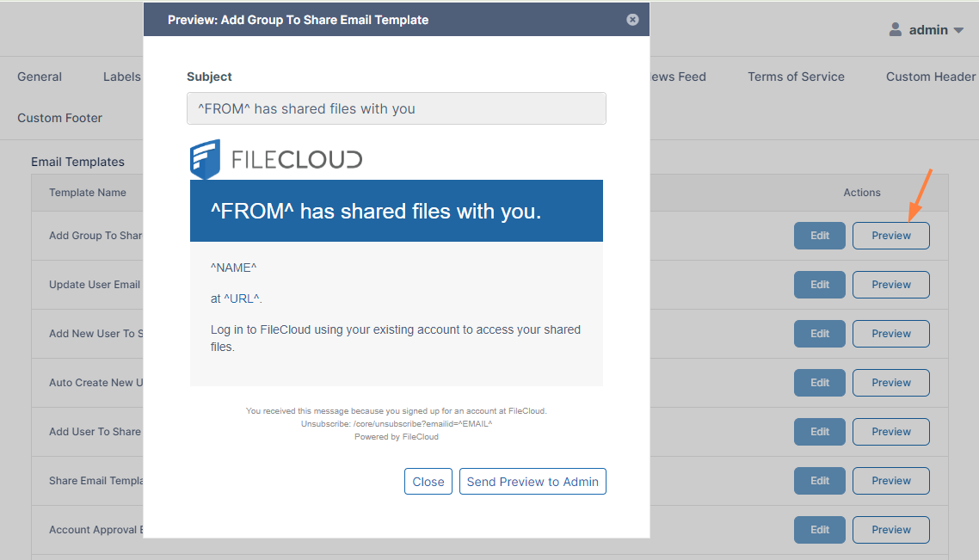Click the FileCloud logo in the email preview
The width and height of the screenshot is (979, 560).
point(276,159)
